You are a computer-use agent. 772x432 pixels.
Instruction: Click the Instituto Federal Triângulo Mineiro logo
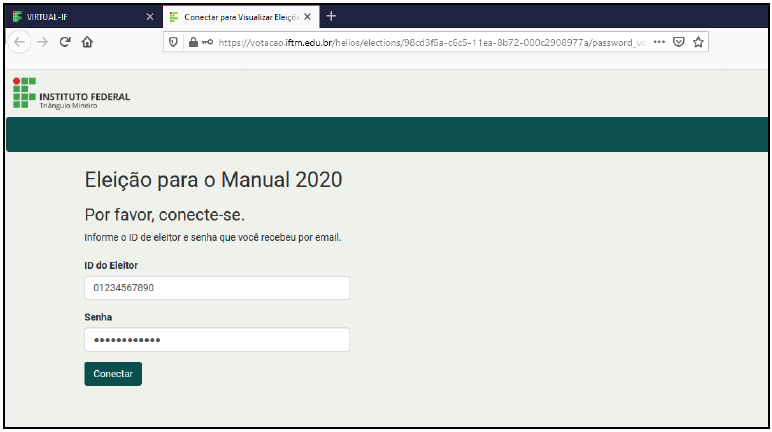point(71,93)
